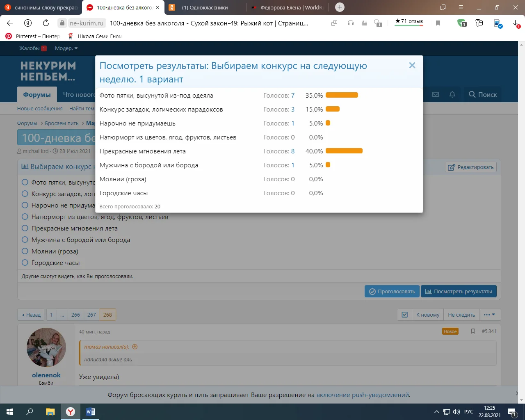The height and width of the screenshot is (420, 525).
Task: Open Windows taskbar search
Action: click(x=30, y=412)
